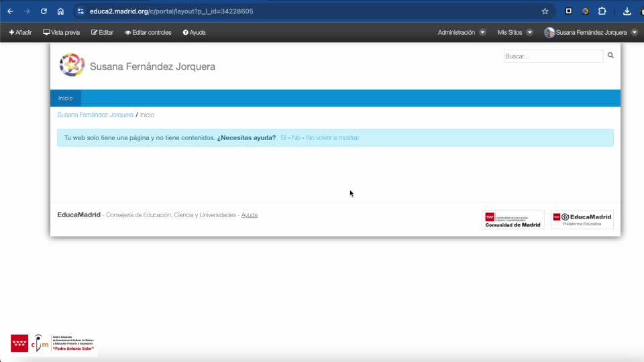
Task: Click the browser forward arrow
Action: pos(27,11)
